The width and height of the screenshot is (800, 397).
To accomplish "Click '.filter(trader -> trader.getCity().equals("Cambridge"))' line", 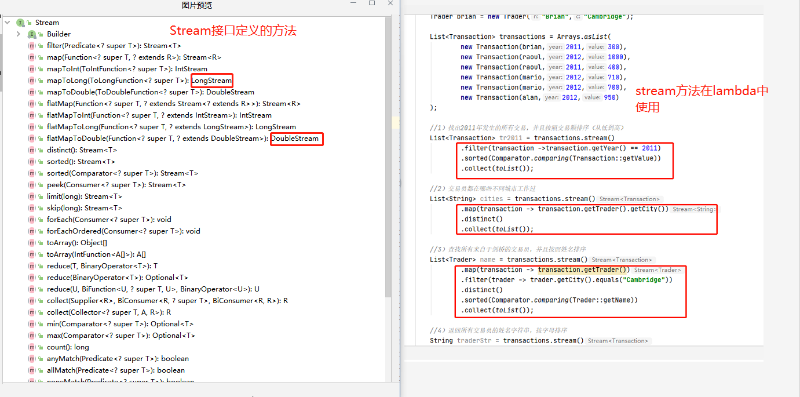I will tap(567, 280).
